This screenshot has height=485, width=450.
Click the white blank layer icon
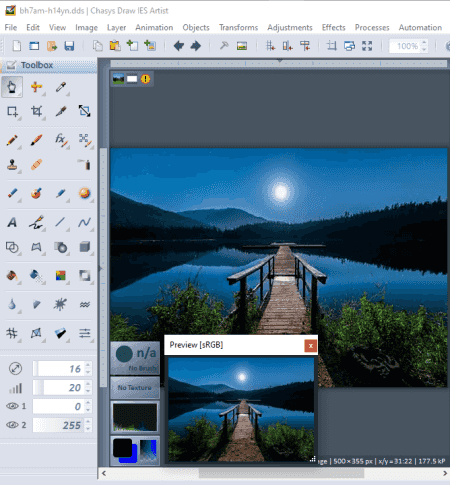tap(132, 79)
